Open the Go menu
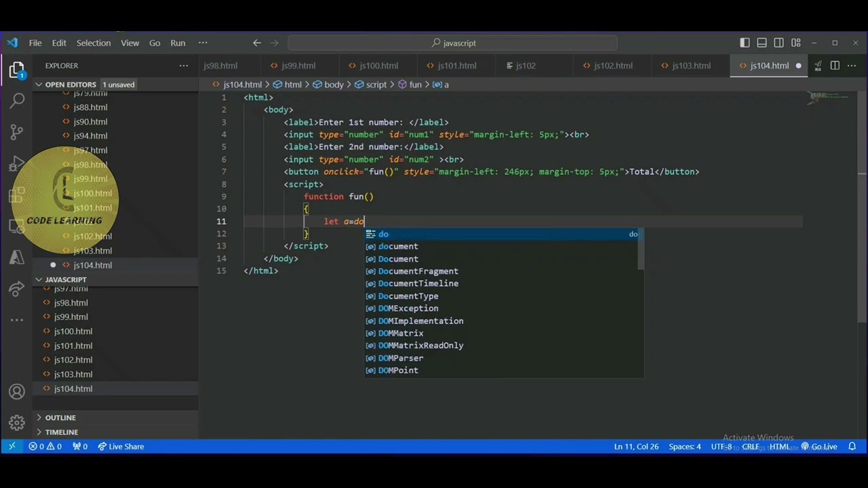This screenshot has height=488, width=868. tap(155, 43)
